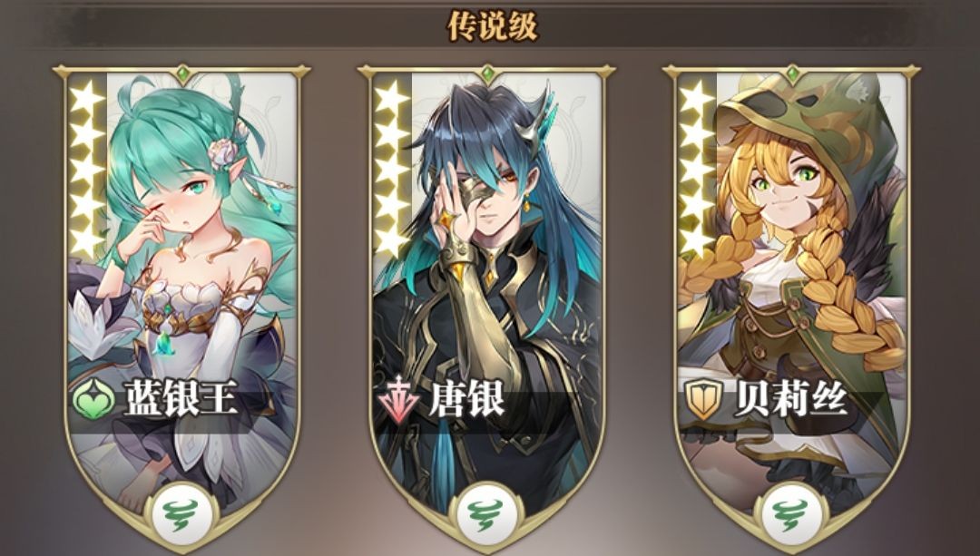
Task: Click the 传说级 tier header
Action: pos(493,25)
